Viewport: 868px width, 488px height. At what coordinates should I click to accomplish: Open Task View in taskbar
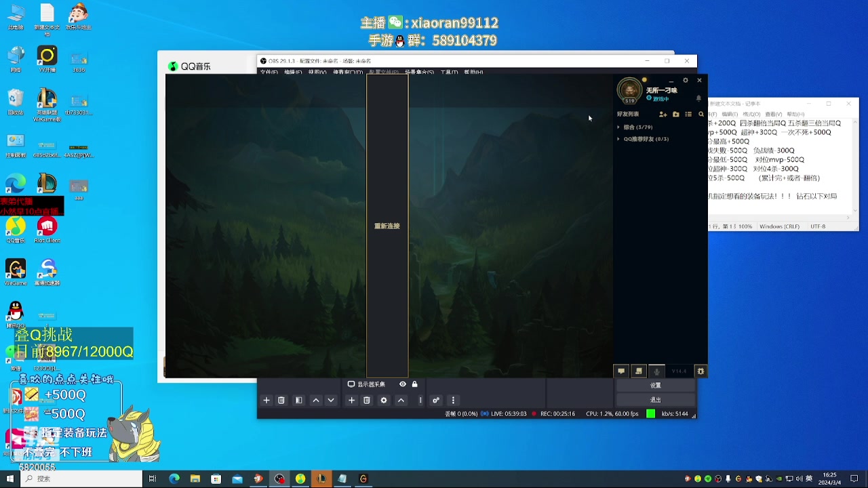click(x=153, y=479)
